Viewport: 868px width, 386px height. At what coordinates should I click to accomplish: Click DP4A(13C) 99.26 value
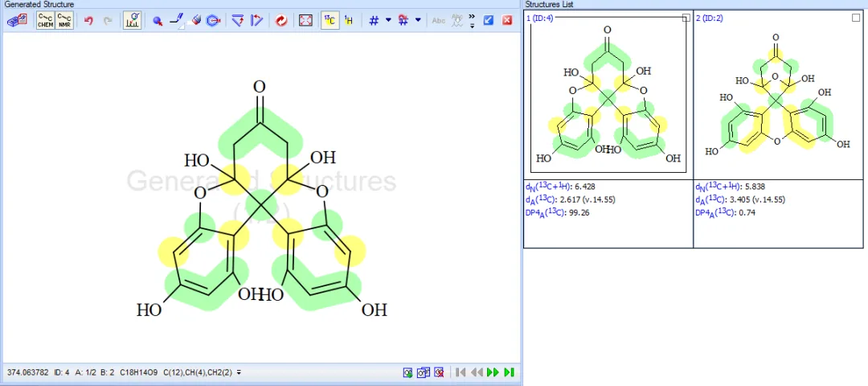click(x=579, y=212)
